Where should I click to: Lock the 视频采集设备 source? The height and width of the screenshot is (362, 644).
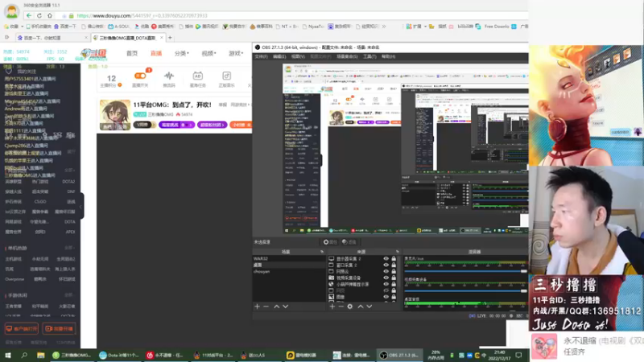coord(394,278)
